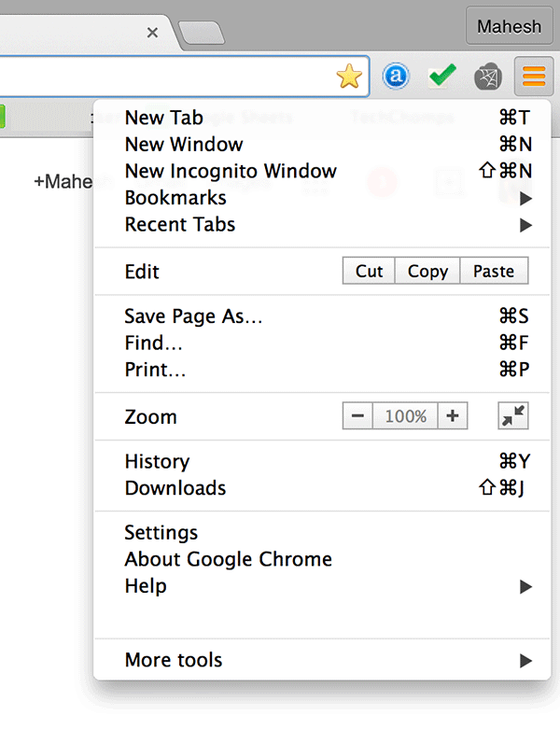Click the Mahesh profile button
The height and width of the screenshot is (729, 560).
coord(510,26)
